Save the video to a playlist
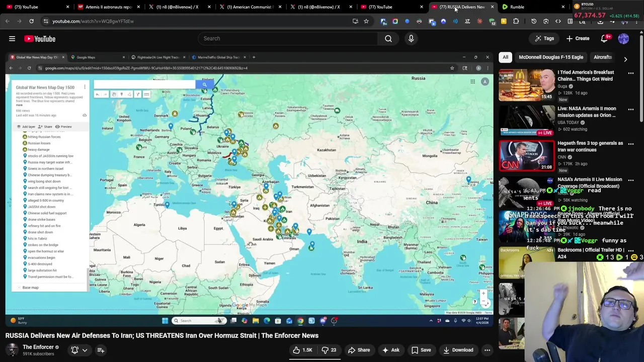 point(421,350)
